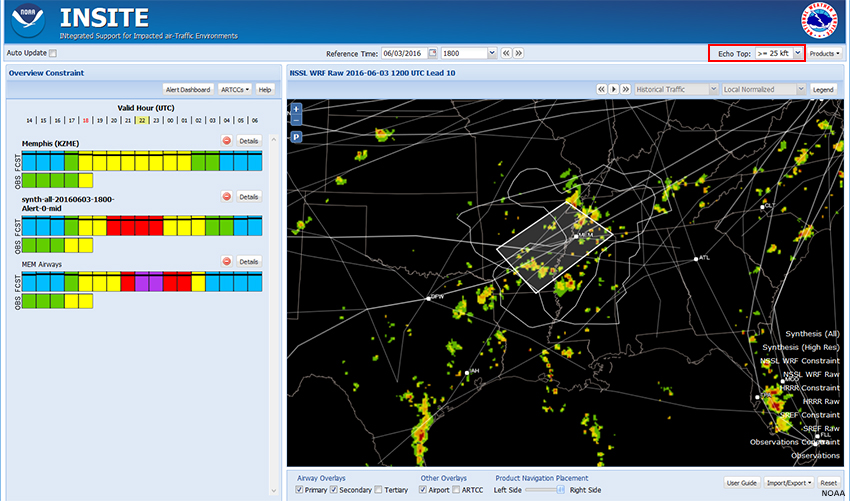
Task: Uncheck the Primary airway overlay
Action: pos(299,490)
